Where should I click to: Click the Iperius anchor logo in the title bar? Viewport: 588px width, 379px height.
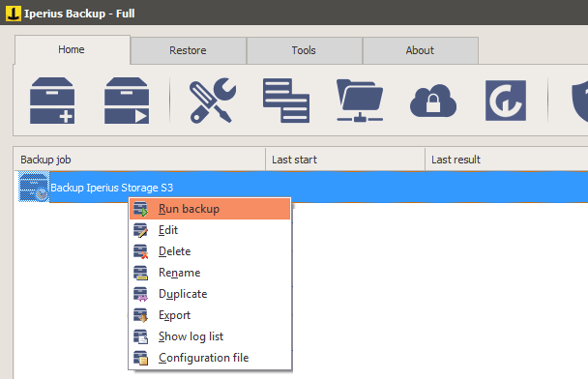(14, 14)
